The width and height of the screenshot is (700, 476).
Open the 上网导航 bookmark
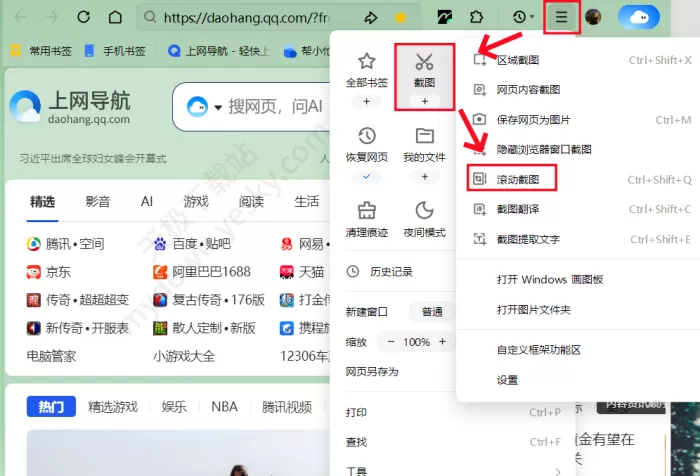click(219, 51)
